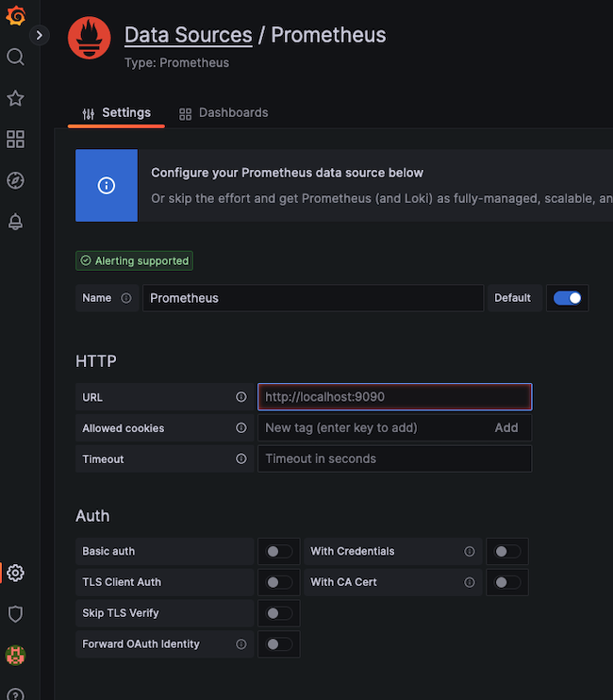Enable the Basic auth toggle
The image size is (613, 700).
tap(278, 552)
